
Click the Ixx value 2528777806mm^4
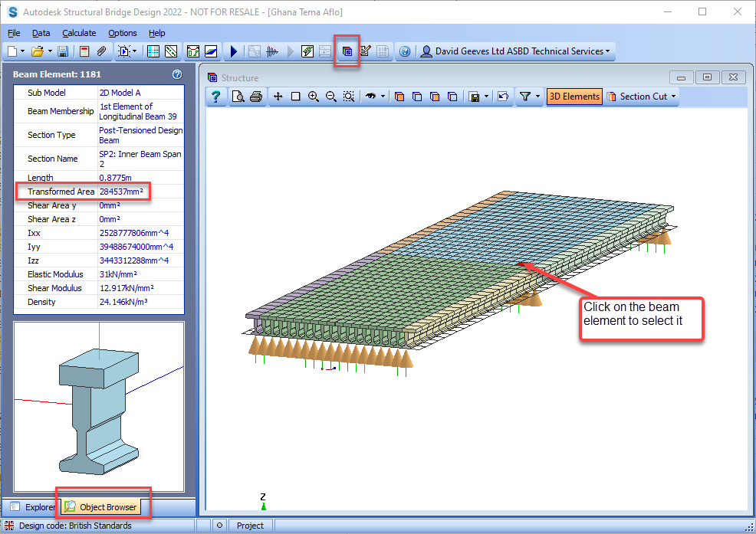coord(134,233)
